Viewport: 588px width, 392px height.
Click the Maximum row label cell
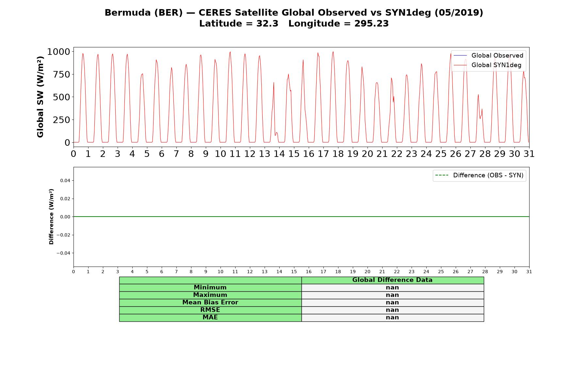[x=210, y=295]
